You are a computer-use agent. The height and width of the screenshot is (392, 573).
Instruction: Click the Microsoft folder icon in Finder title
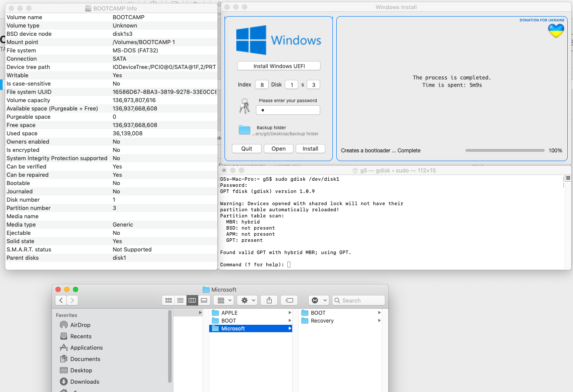pos(206,289)
